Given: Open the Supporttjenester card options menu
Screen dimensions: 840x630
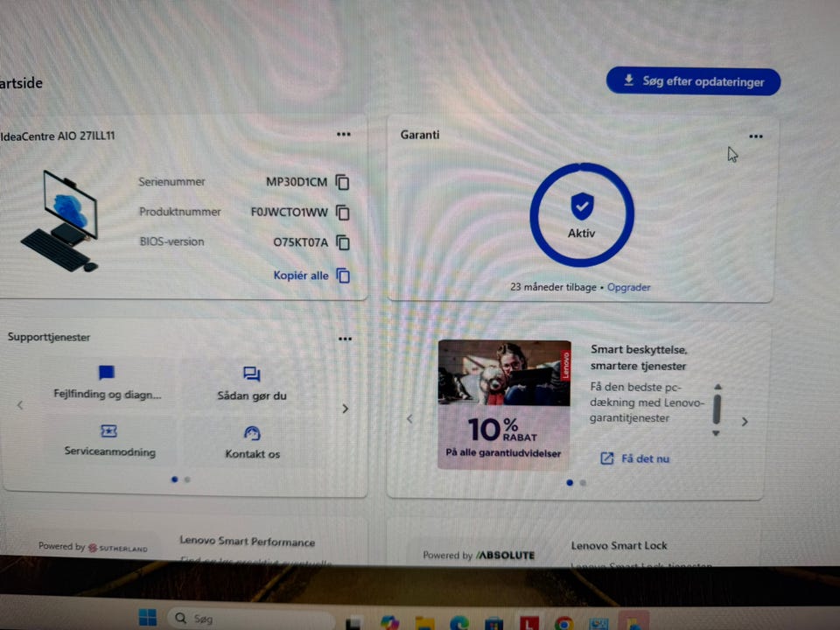Looking at the screenshot, I should pyautogui.click(x=345, y=339).
